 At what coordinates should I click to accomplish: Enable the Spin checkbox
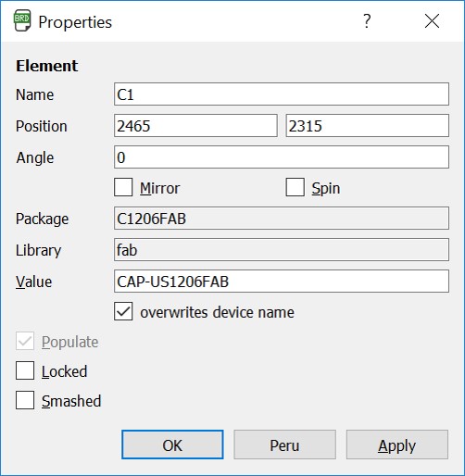(295, 187)
